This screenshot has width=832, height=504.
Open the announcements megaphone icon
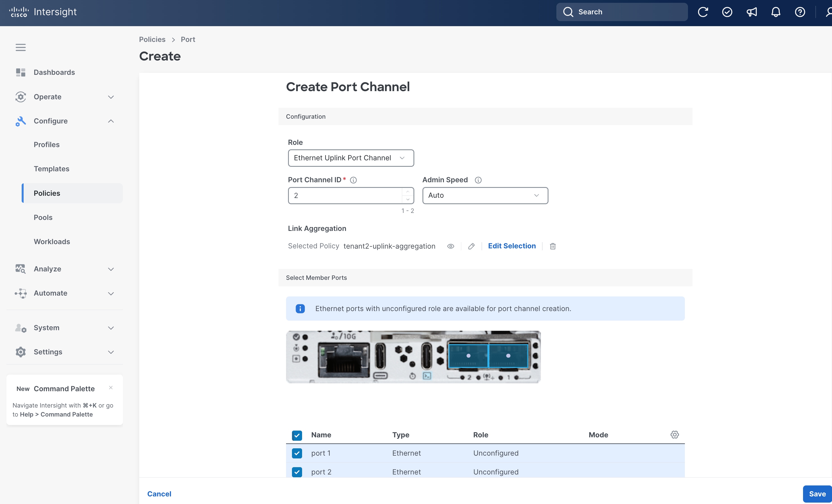(x=751, y=12)
